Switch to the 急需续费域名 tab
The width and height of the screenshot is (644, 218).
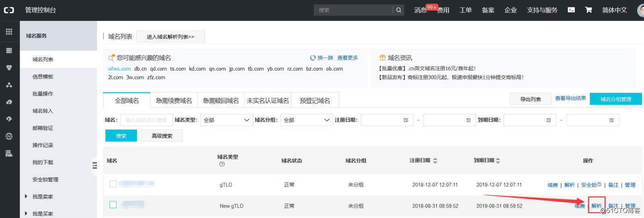[x=174, y=101]
